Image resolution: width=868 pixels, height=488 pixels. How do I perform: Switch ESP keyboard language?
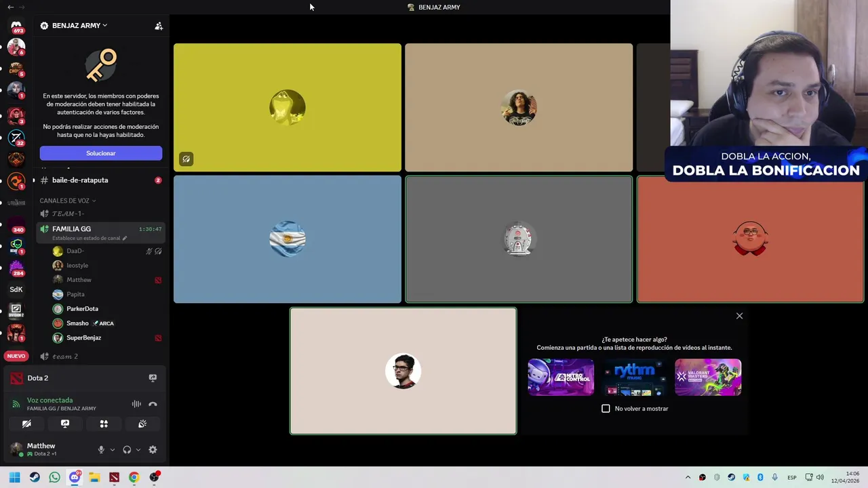click(792, 477)
